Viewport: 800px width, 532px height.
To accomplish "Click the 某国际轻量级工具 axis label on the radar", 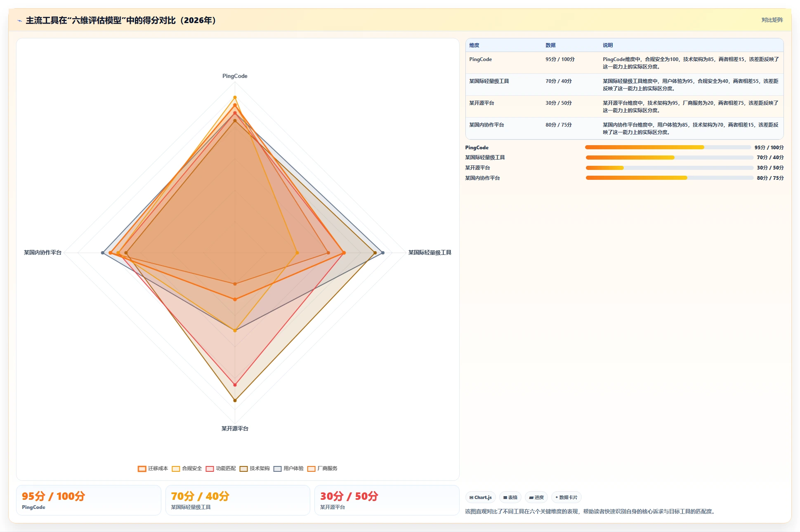I will pyautogui.click(x=430, y=252).
